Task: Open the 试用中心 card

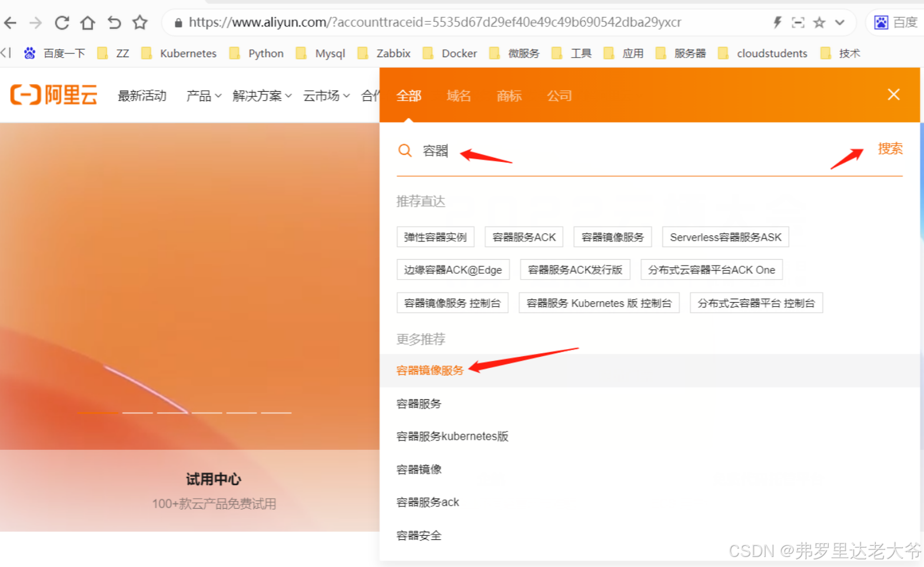Action: pos(214,490)
